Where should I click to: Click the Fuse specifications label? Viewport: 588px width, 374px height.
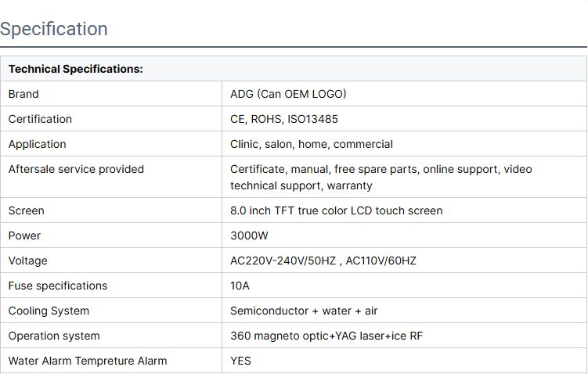pyautogui.click(x=58, y=286)
